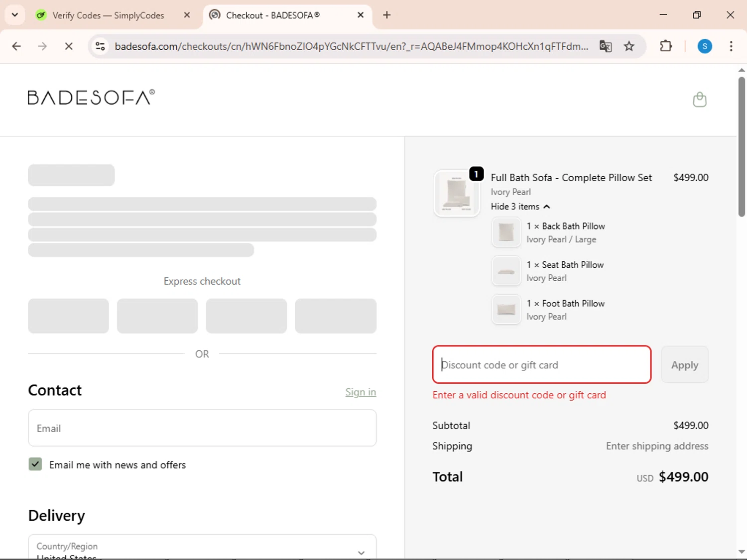The height and width of the screenshot is (560, 747).
Task: Restore down the Chrome window
Action: 697,15
